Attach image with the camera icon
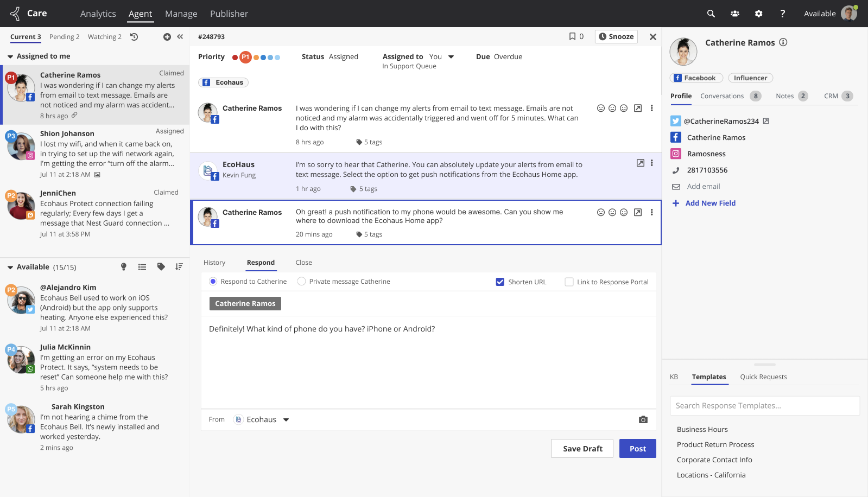Image resolution: width=868 pixels, height=497 pixels. 643,419
